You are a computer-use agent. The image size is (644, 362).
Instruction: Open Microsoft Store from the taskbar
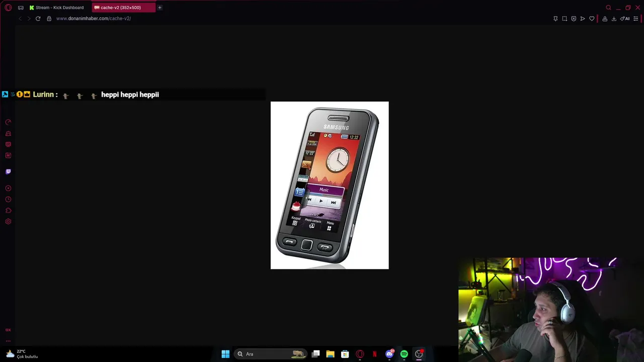(345, 354)
